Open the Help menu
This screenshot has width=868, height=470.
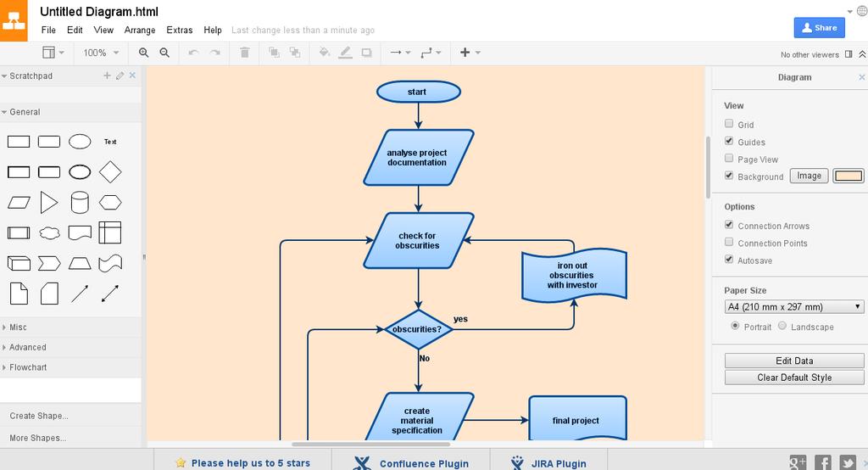[213, 30]
